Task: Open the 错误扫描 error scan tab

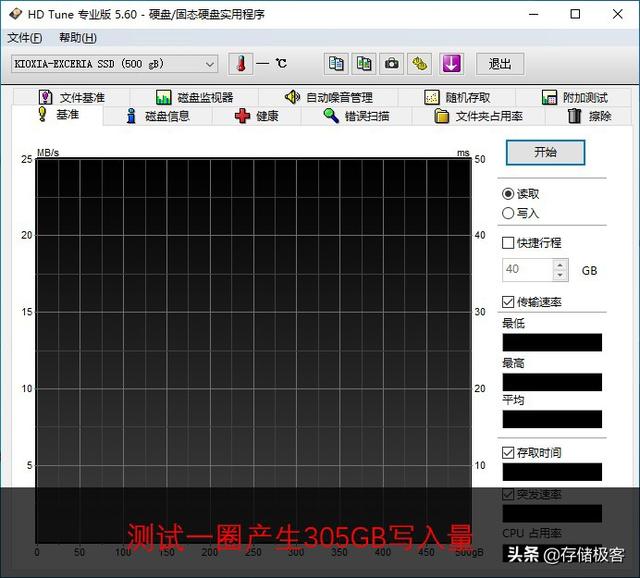Action: (x=357, y=116)
